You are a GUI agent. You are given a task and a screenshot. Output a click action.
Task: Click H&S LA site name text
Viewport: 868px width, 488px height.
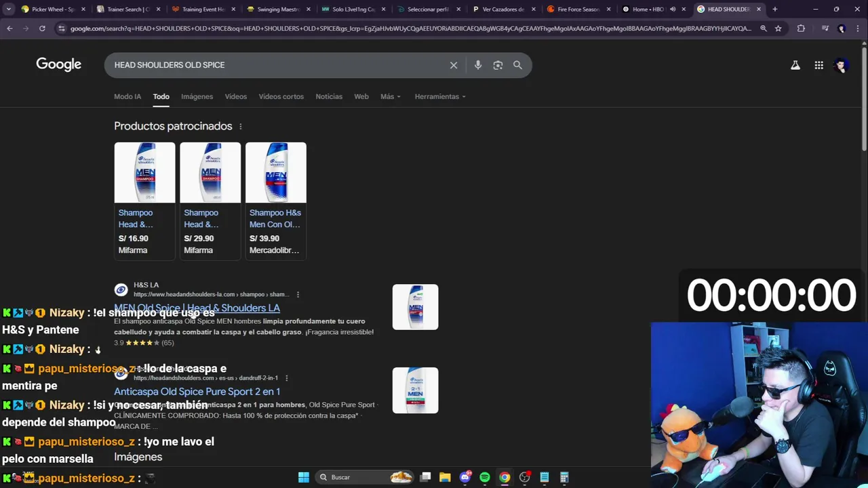pos(146,285)
